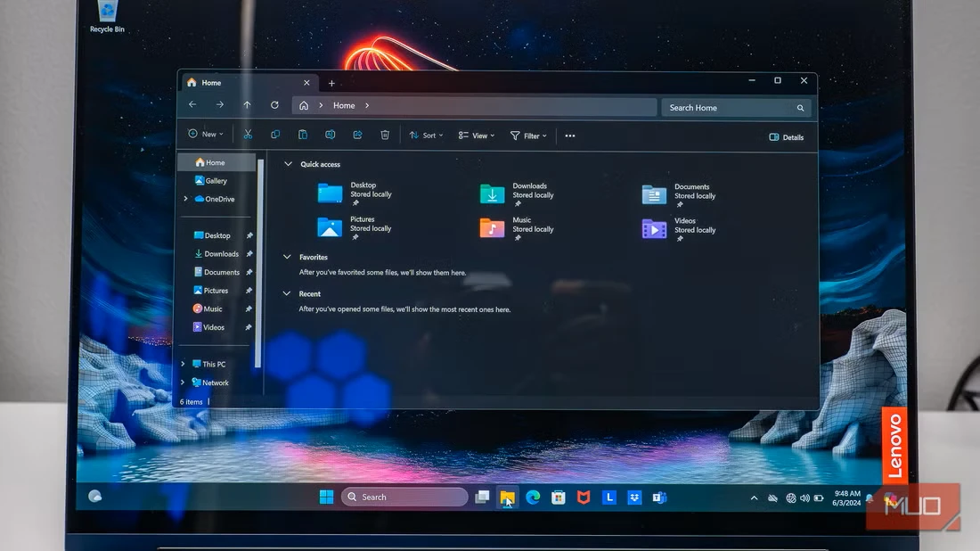980x551 pixels.
Task: Click the Cut scissors icon in toolbar
Action: [x=248, y=135]
